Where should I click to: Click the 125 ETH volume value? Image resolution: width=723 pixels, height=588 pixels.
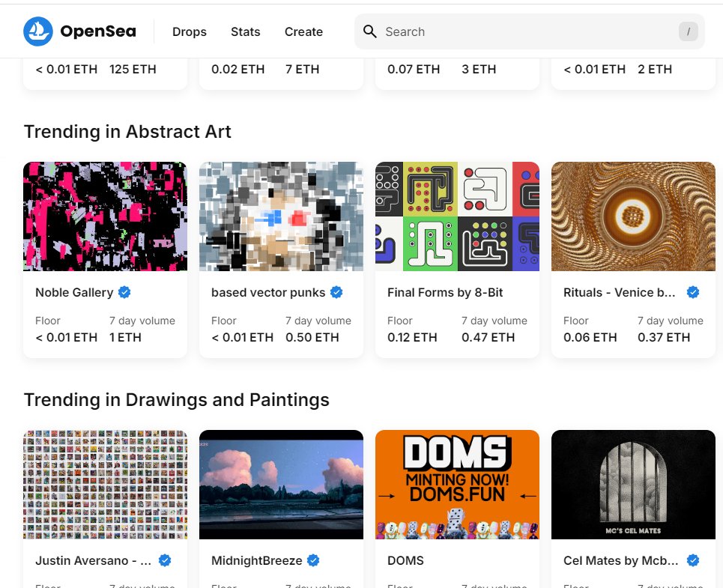click(133, 69)
